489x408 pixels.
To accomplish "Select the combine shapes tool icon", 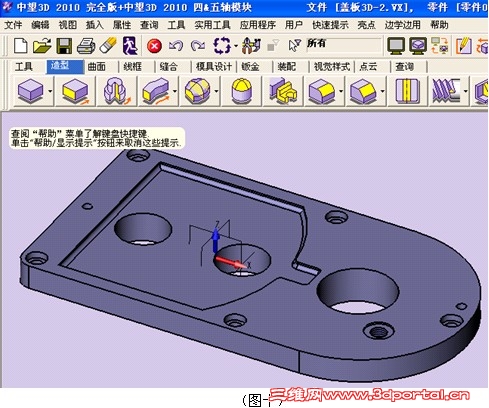I will tap(283, 90).
